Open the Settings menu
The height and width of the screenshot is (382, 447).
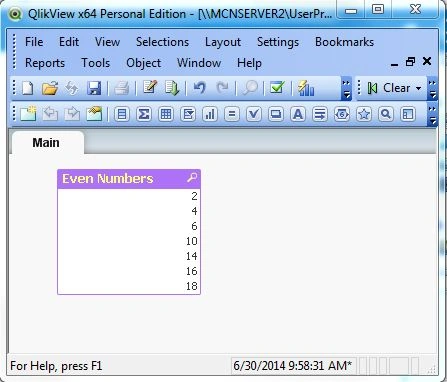click(x=278, y=42)
